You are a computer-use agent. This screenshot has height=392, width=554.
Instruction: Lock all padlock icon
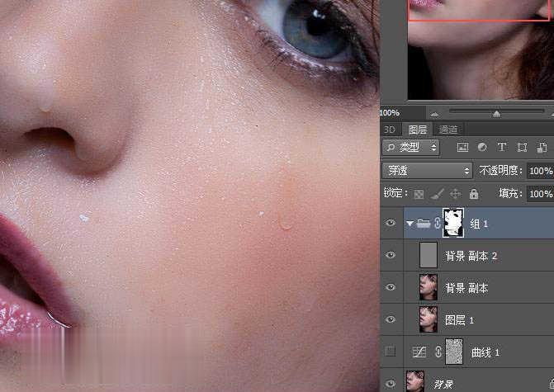474,194
